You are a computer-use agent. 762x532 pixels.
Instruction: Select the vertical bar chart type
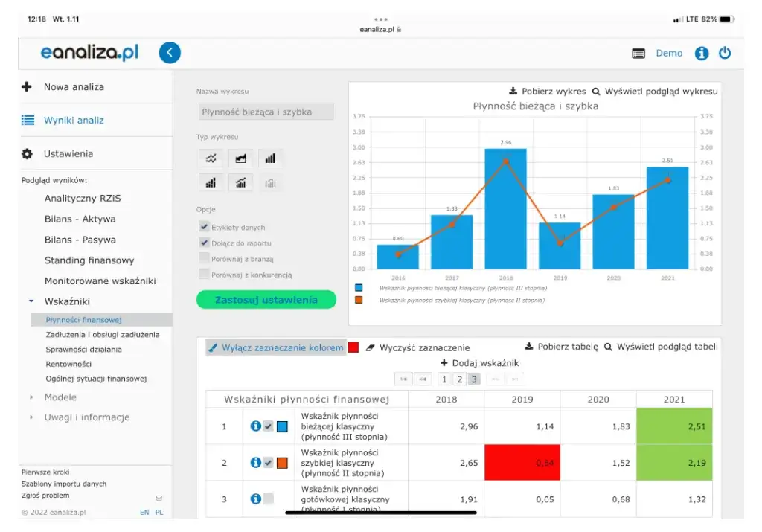(270, 158)
